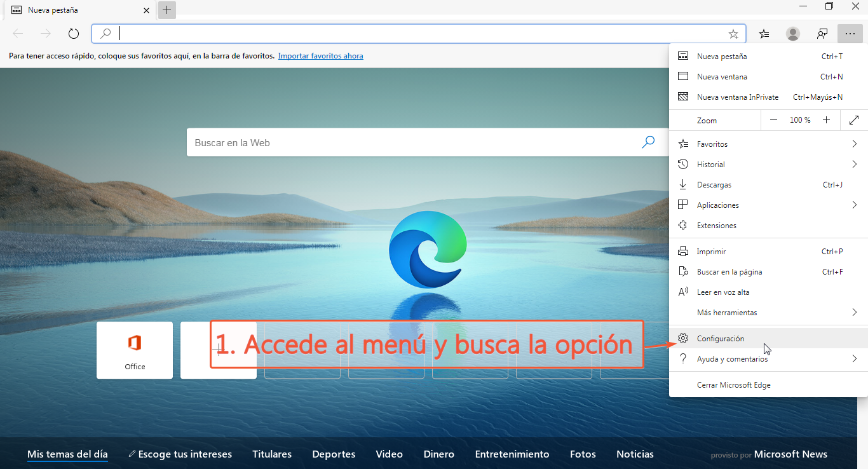Click the Zoom label in the menu
Viewport: 868px width, 469px height.
(707, 121)
